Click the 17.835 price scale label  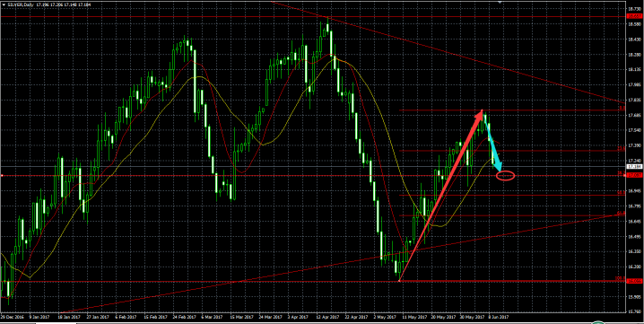pyautogui.click(x=634, y=101)
